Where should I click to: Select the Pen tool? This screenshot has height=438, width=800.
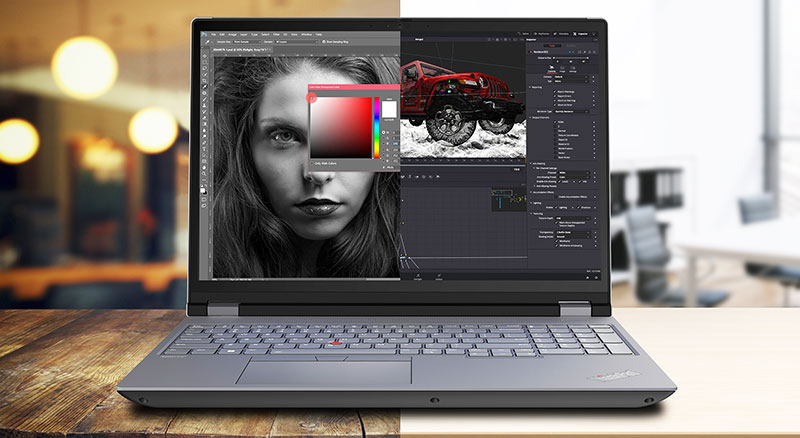(x=205, y=142)
